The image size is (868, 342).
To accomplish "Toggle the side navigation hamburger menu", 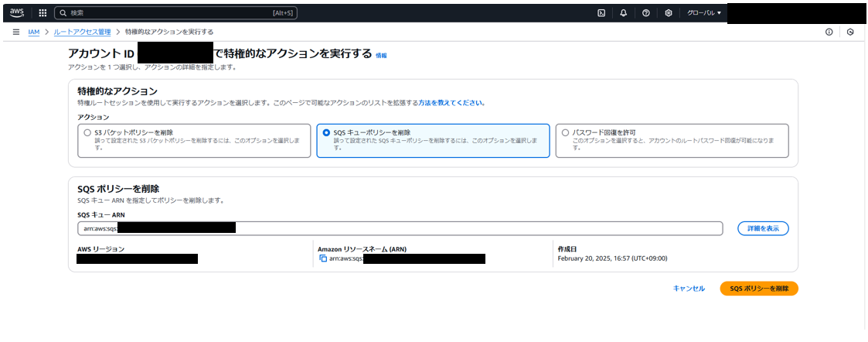I will coord(16,32).
